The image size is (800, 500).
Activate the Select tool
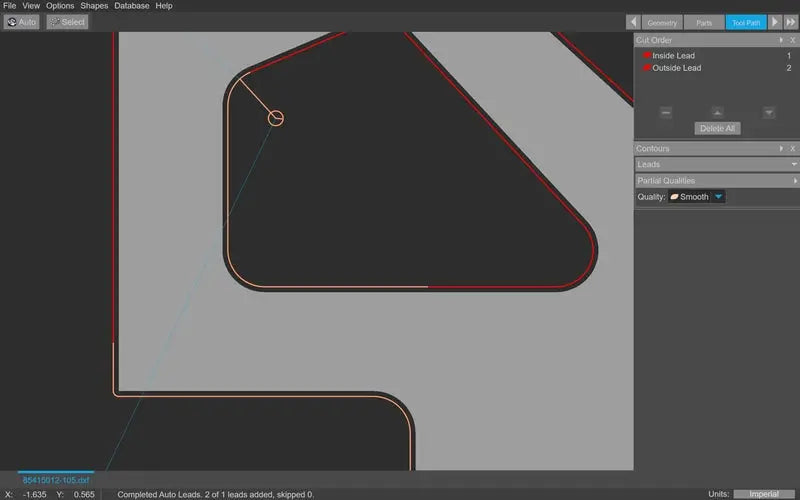[x=67, y=22]
